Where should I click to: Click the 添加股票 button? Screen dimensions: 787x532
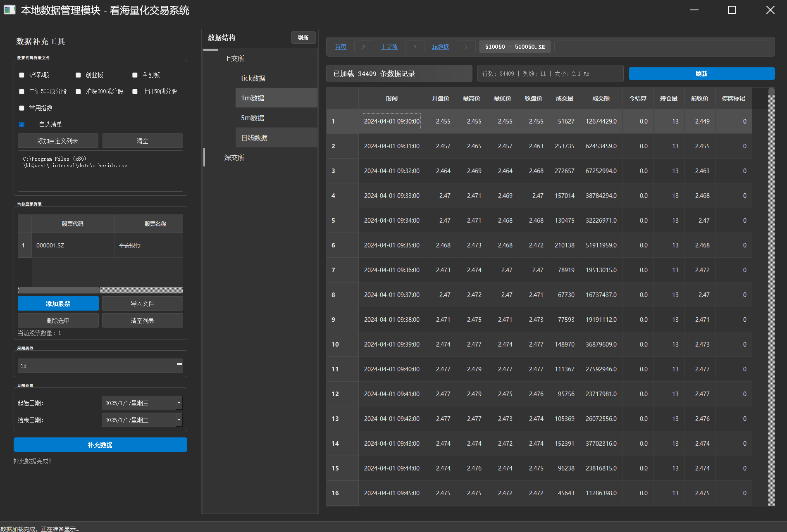click(58, 304)
